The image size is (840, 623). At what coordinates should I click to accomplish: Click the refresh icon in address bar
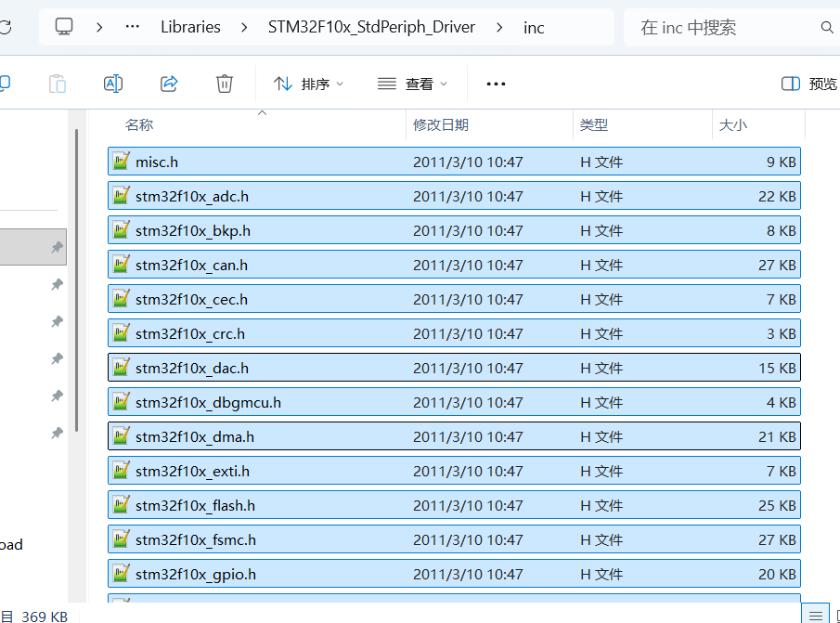point(6,27)
